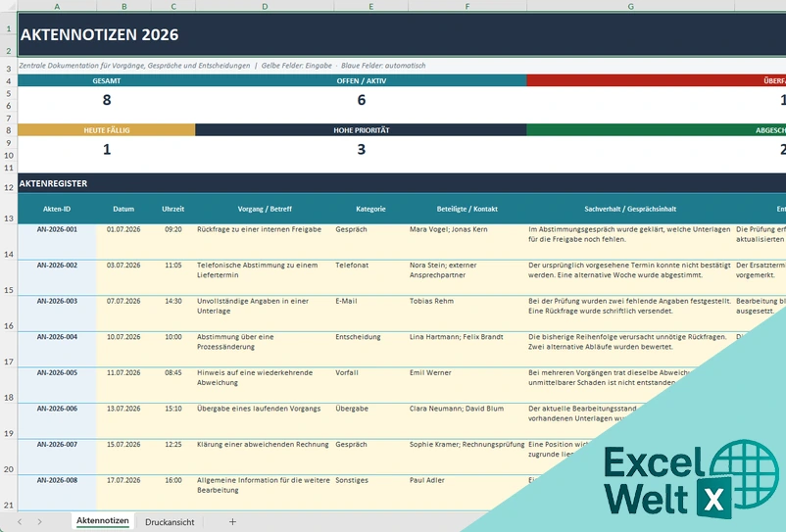Go to next sheet using right arrow

39,522
